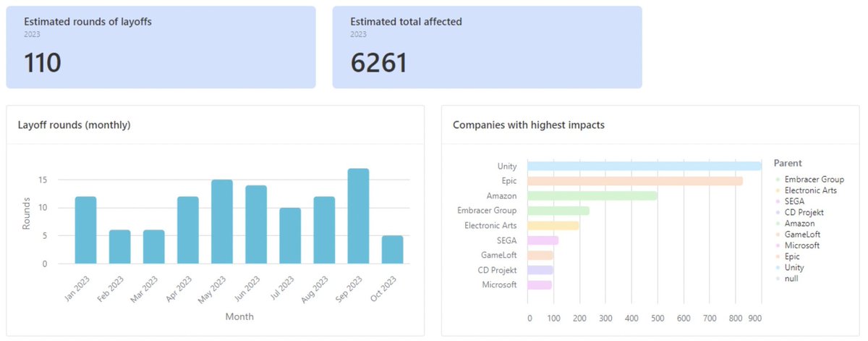This screenshot has width=868, height=341.
Task: Click the 6261 total affected value
Action: [x=379, y=63]
